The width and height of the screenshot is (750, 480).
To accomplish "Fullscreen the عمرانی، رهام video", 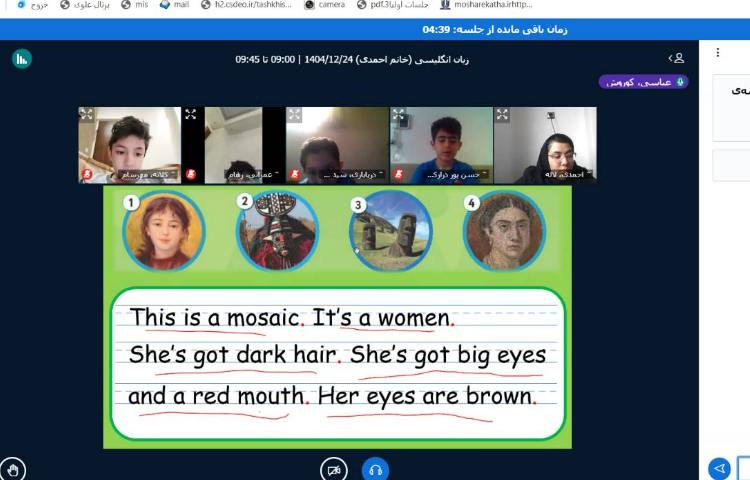I will (x=190, y=114).
